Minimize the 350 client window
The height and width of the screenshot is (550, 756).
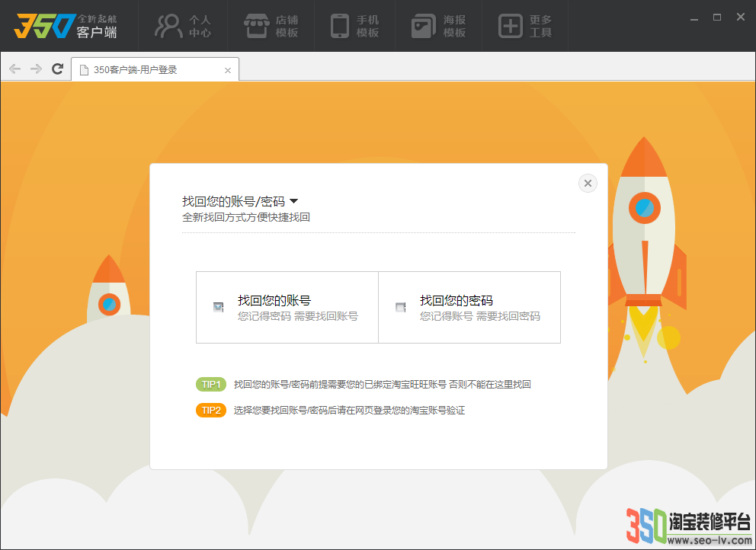[694, 18]
